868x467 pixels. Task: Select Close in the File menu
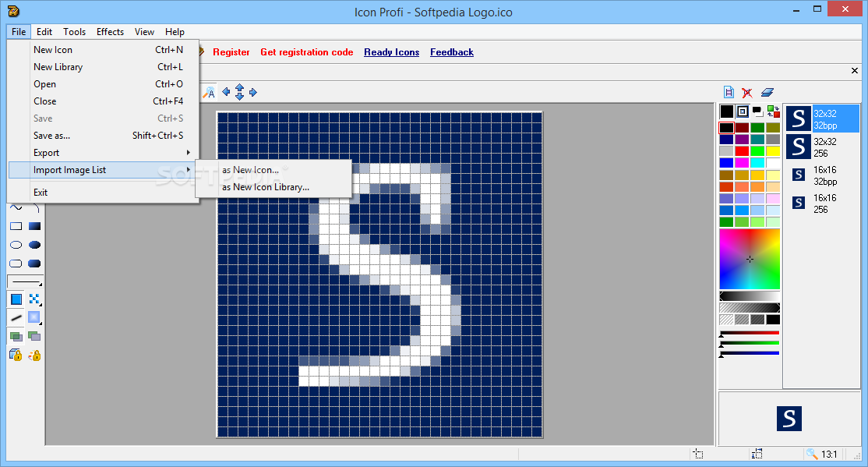[104, 101]
